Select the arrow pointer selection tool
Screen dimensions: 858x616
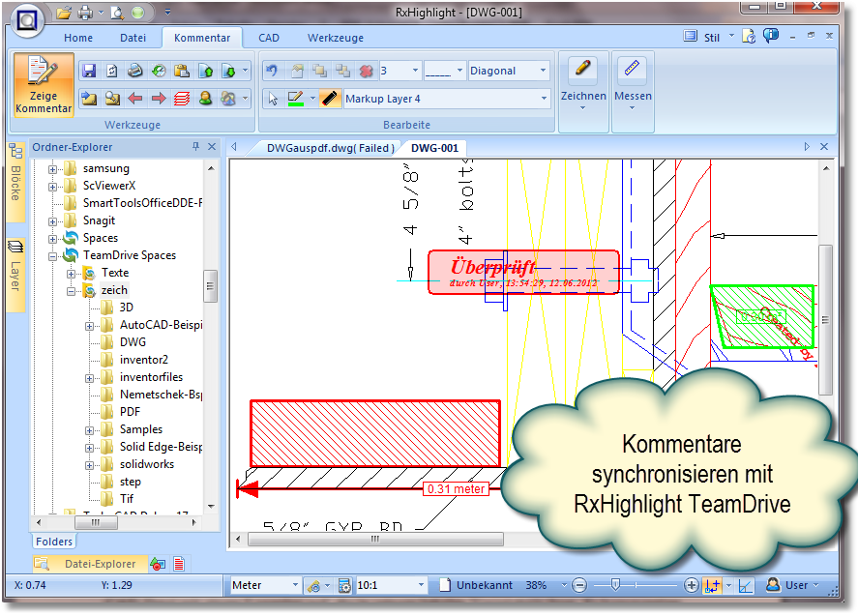point(273,99)
